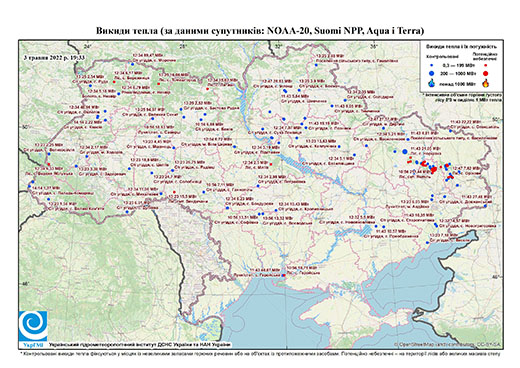Image resolution: width=520 pixels, height=368 pixels.
Task: Click the large blue marker northwest of the red cluster
Action: 405,152
